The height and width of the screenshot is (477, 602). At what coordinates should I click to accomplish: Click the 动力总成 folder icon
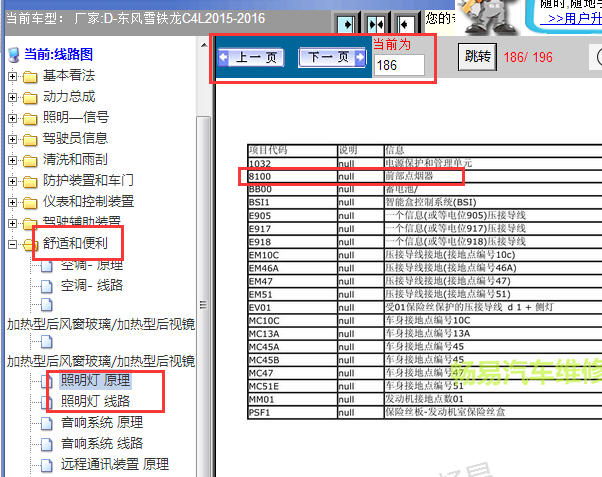pos(30,98)
